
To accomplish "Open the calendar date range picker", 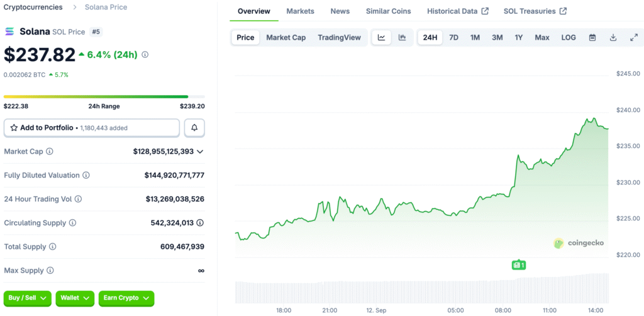I will point(592,38).
